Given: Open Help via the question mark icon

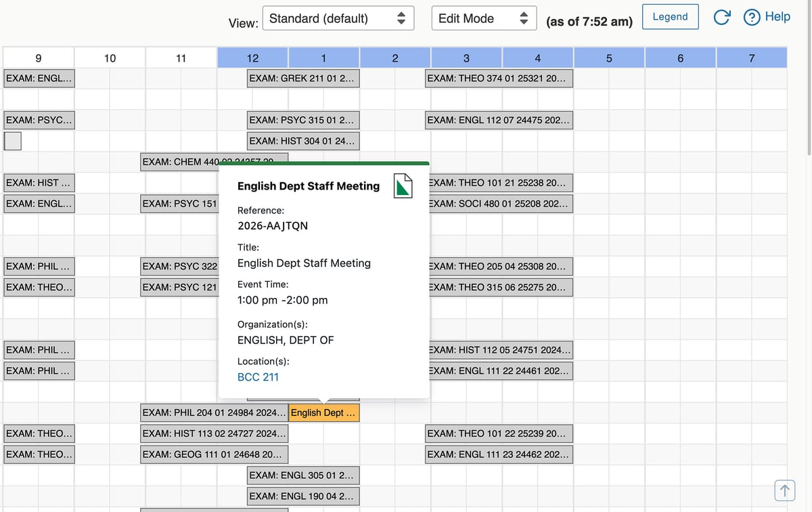Looking at the screenshot, I should 751,17.
